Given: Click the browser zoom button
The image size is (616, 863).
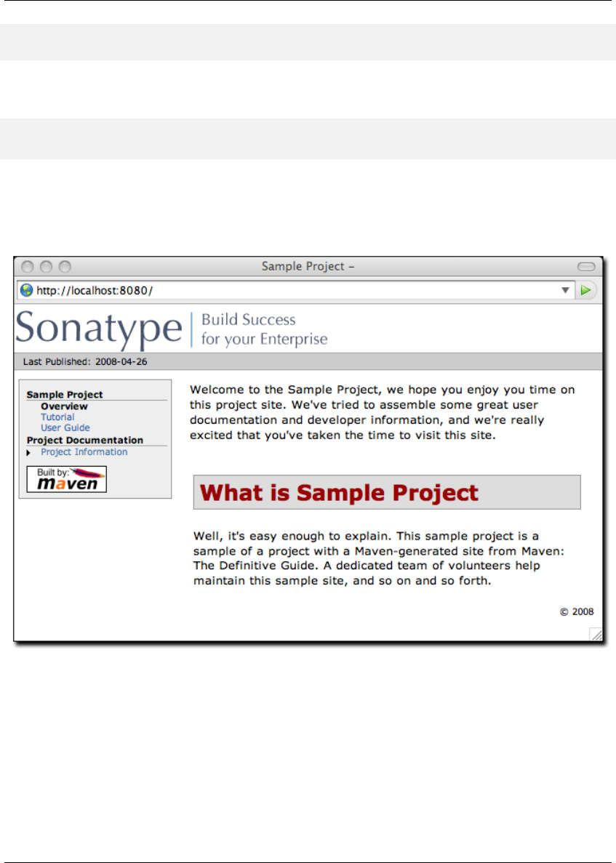Looking at the screenshot, I should tap(65, 267).
